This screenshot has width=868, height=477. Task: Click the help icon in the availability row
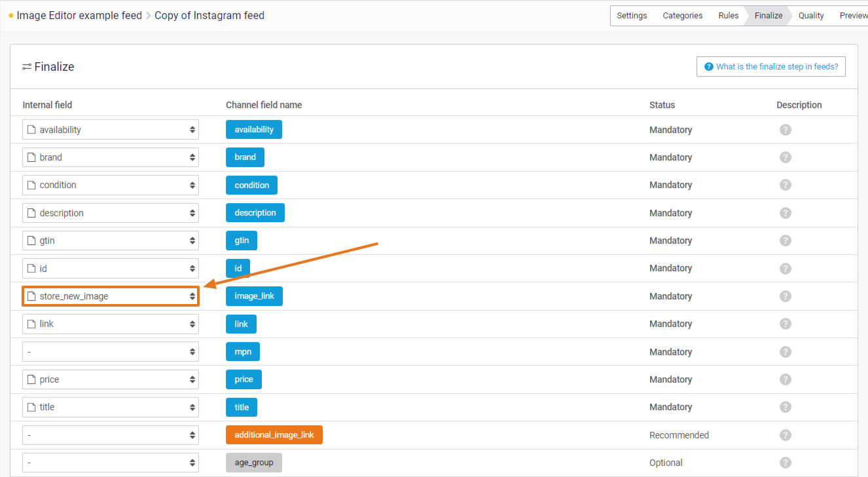[786, 130]
